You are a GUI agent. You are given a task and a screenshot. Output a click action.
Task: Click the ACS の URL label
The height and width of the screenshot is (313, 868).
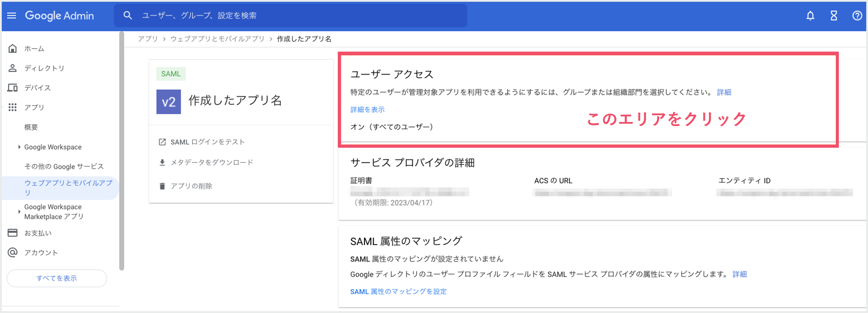(x=553, y=180)
